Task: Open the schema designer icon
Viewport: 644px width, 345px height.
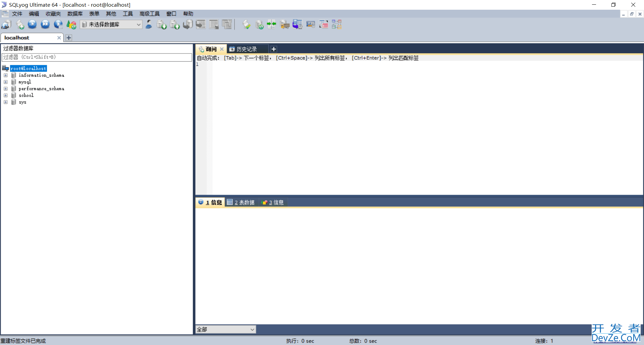Action: (x=337, y=24)
